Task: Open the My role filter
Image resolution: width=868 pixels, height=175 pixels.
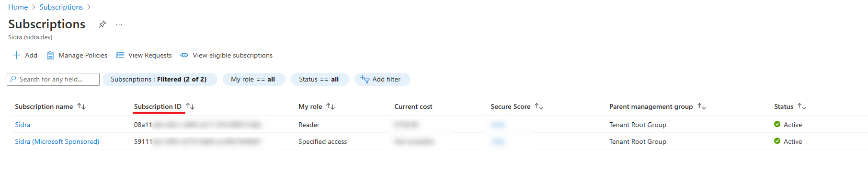Action: [x=254, y=79]
